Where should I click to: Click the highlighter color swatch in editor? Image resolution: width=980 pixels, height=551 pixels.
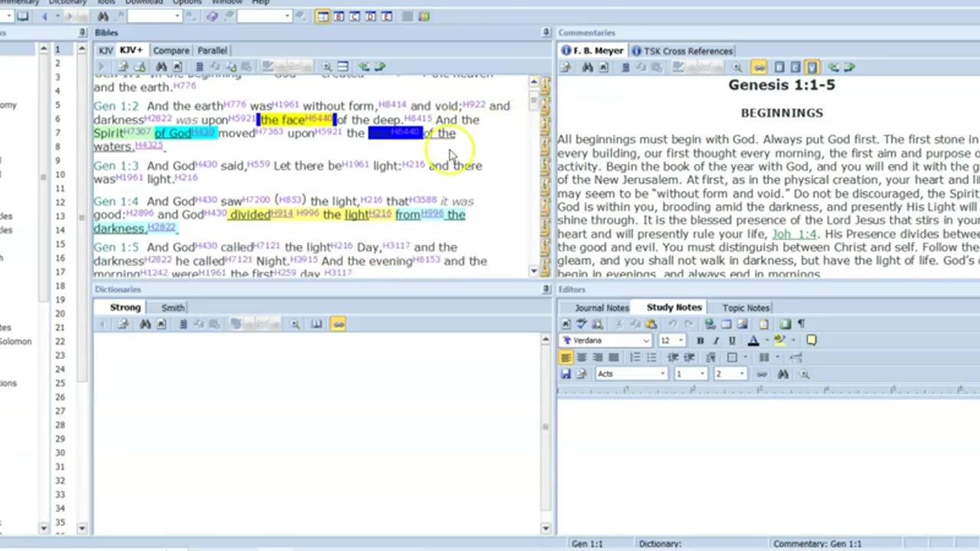click(x=780, y=341)
